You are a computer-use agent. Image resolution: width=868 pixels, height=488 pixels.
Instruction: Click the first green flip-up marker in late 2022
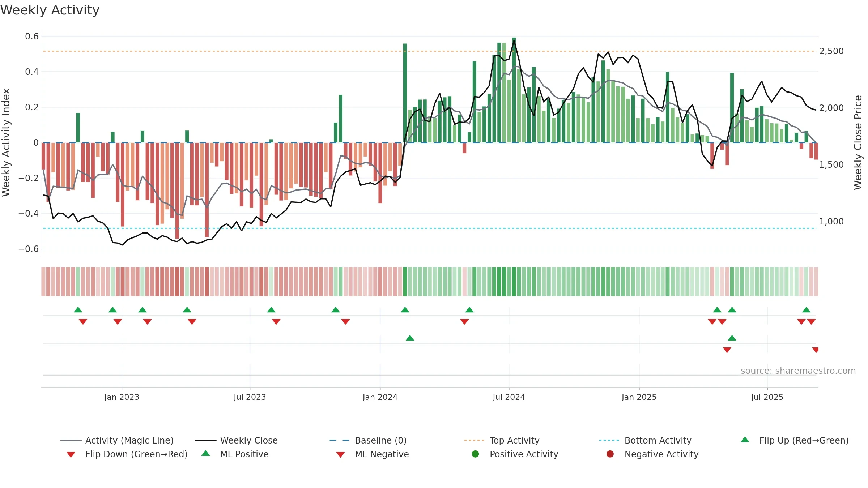78,310
